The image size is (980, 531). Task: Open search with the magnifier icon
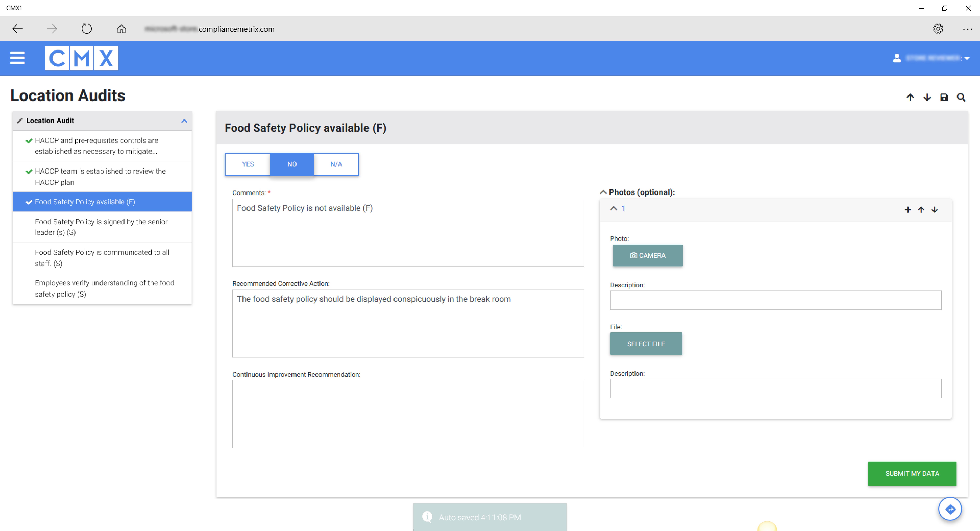(x=961, y=97)
